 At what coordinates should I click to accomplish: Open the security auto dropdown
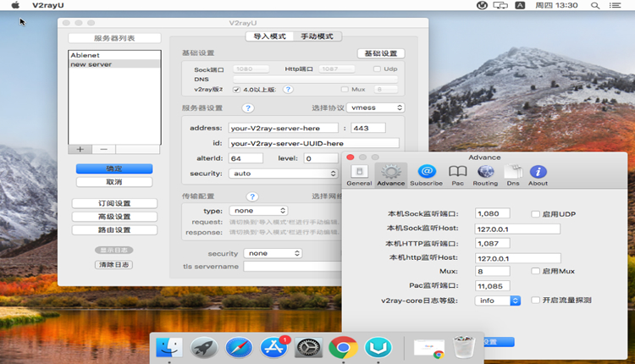283,174
